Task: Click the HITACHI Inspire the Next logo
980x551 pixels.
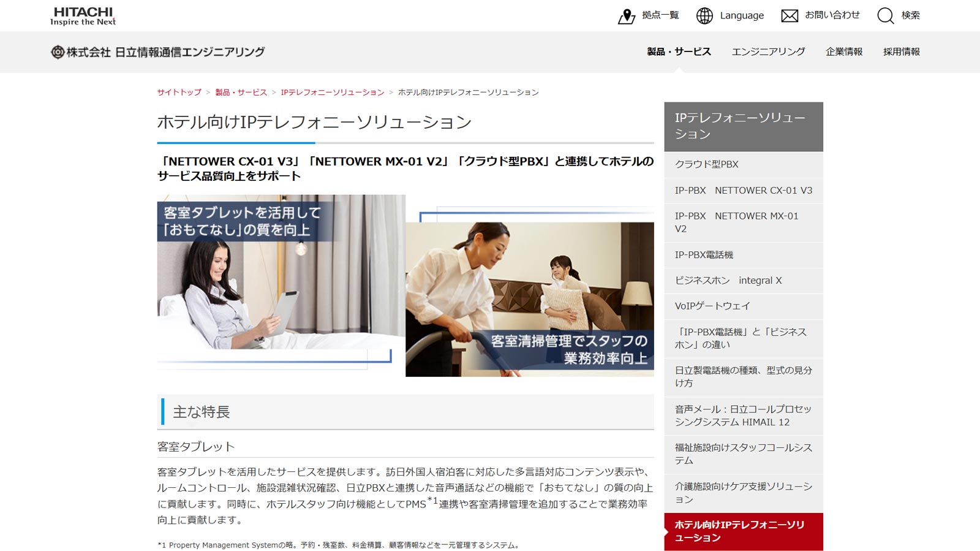Action: [x=83, y=16]
